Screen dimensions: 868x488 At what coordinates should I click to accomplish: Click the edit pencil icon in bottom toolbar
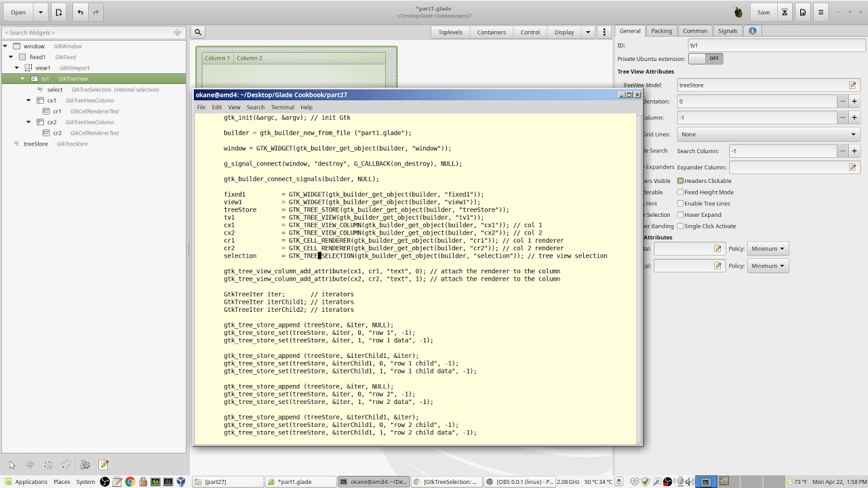[x=103, y=465]
